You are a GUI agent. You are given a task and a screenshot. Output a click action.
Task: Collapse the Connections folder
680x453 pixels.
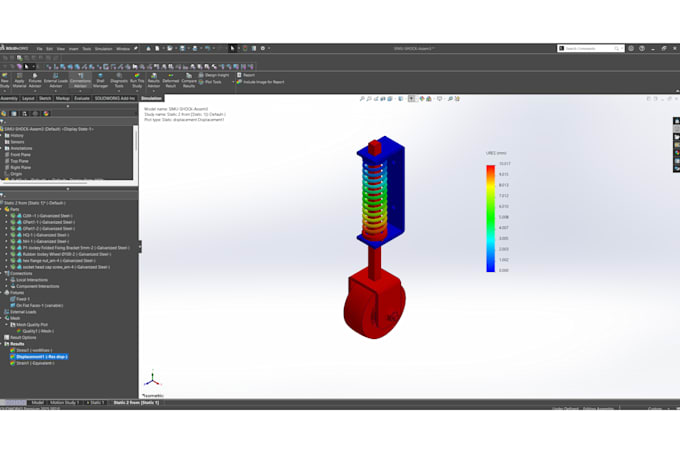(x=2, y=274)
